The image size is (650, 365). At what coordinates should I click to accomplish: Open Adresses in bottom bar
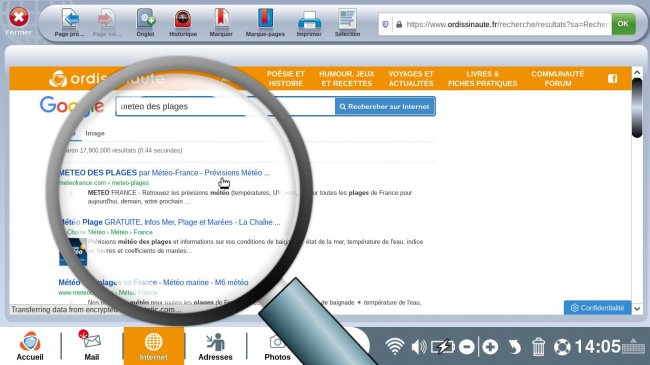215,346
